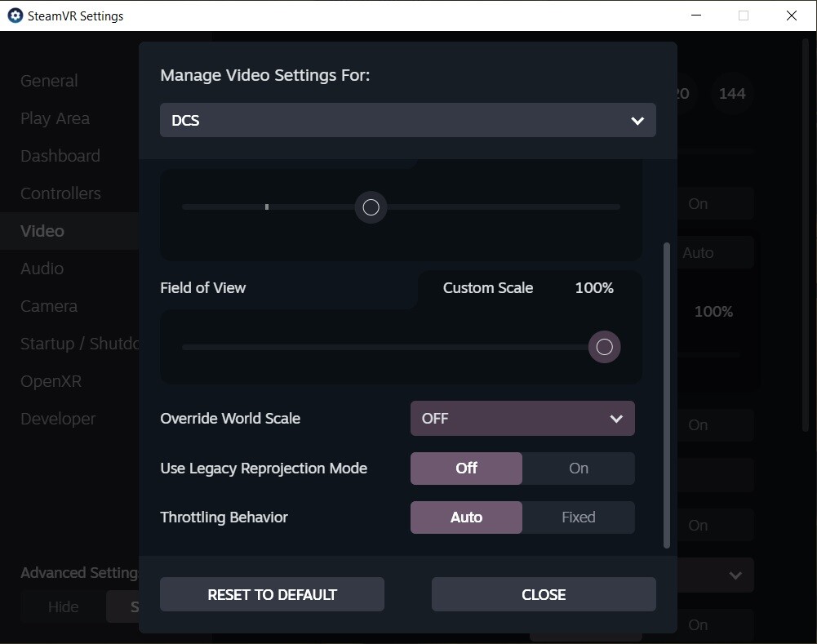Viewport: 817px width, 644px height.
Task: Click the Field of View slider handle
Action: click(605, 347)
